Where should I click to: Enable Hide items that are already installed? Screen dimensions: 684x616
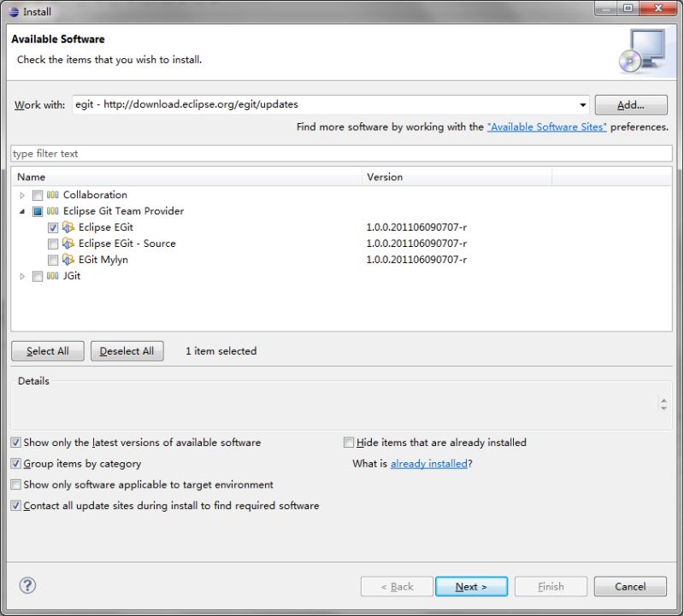[x=349, y=442]
